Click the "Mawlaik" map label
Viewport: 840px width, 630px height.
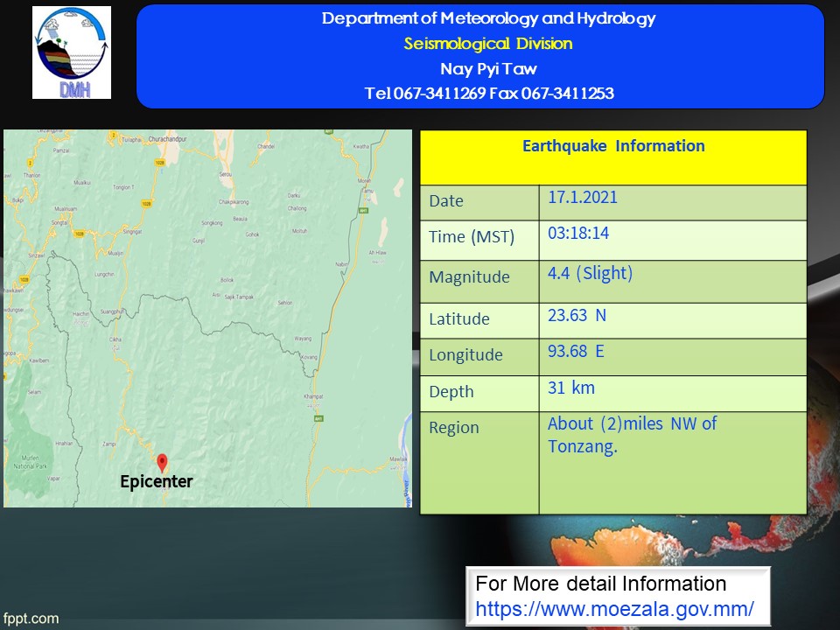pos(398,459)
